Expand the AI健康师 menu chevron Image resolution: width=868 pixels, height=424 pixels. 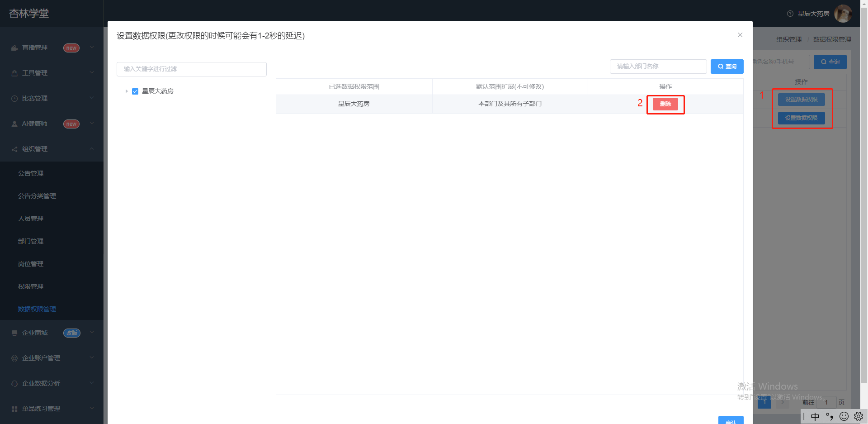[92, 123]
